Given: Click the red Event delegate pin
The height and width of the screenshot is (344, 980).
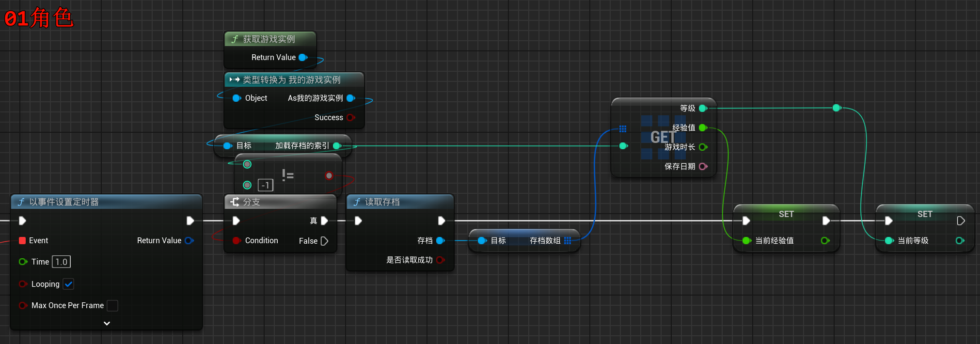Looking at the screenshot, I should 22,241.
